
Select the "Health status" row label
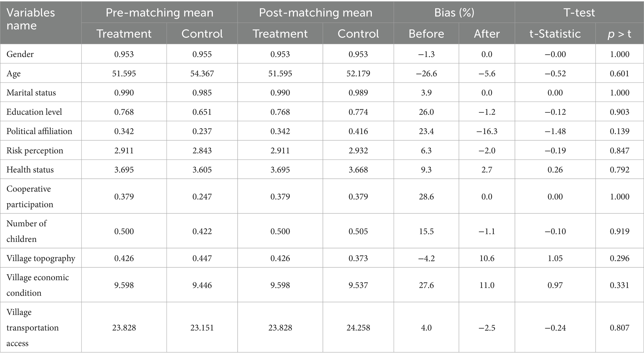(x=30, y=170)
